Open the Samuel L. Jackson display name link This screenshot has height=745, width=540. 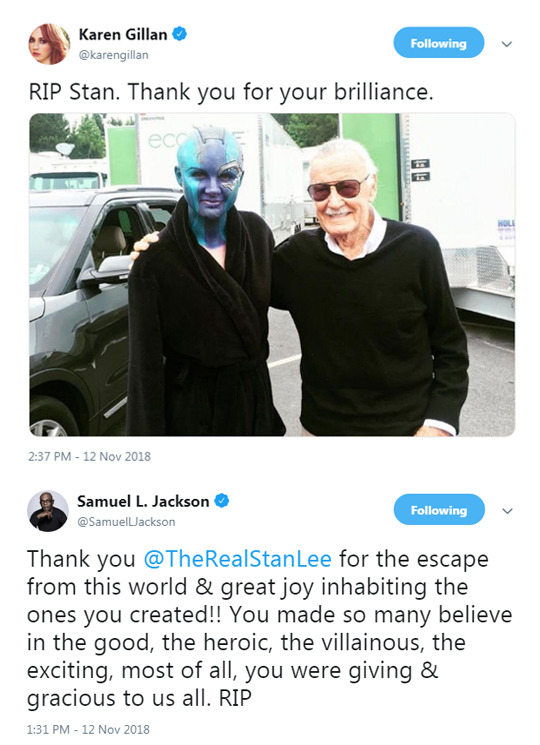[x=143, y=501]
